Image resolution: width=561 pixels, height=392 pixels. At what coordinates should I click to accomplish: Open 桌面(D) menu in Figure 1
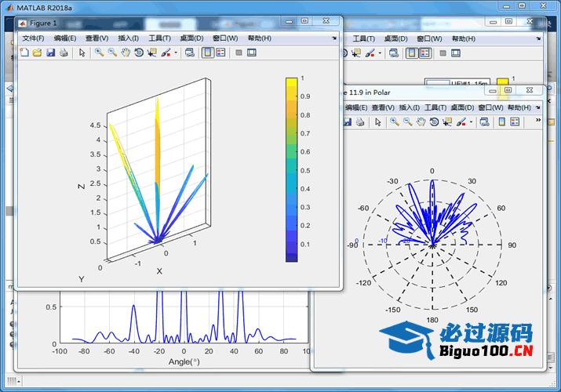[191, 38]
